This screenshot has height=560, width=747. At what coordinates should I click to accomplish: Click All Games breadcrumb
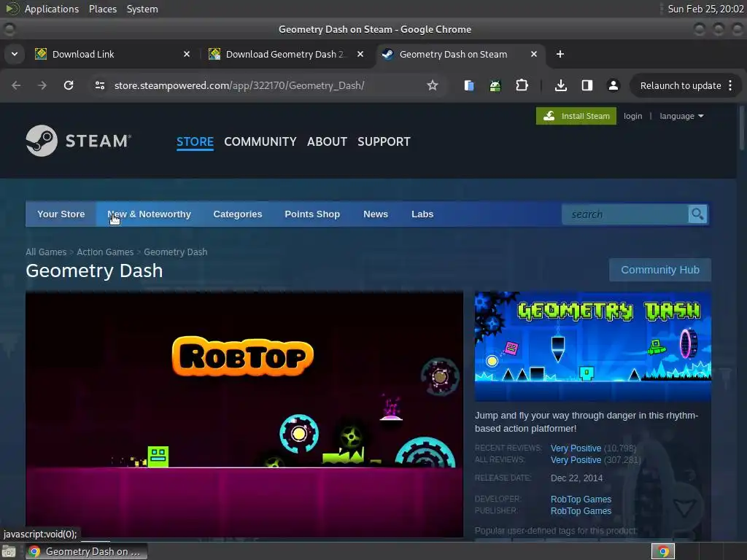tap(46, 252)
